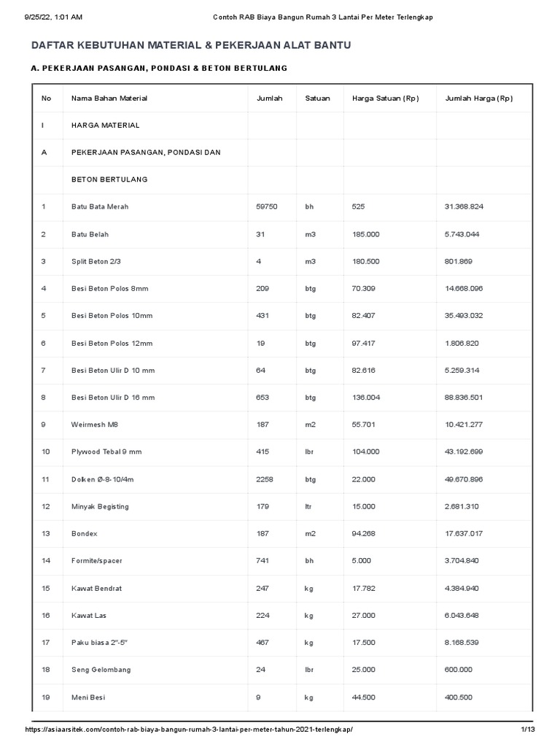Click the 'Plywood Tebal 9 mm' cell

click(106, 452)
